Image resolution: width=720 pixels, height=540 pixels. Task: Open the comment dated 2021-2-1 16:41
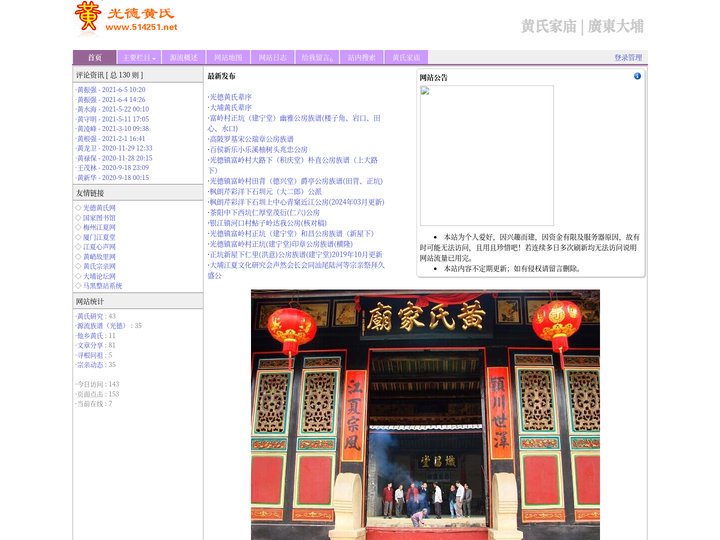click(111, 138)
